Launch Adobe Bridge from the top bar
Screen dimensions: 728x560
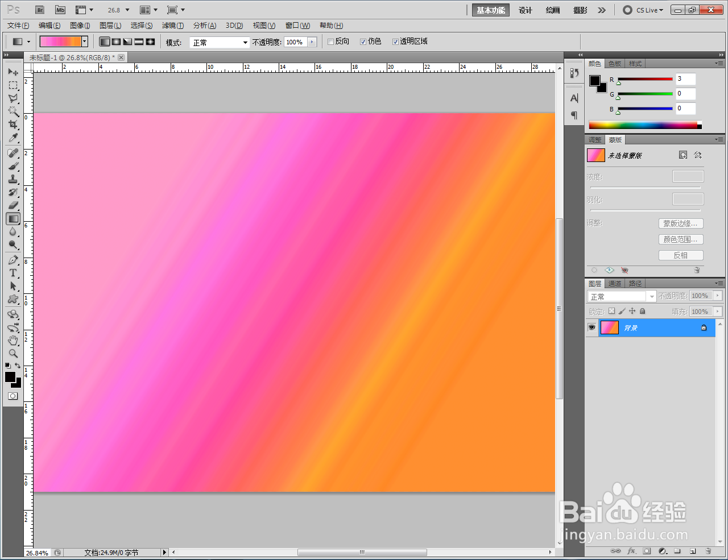click(40, 10)
